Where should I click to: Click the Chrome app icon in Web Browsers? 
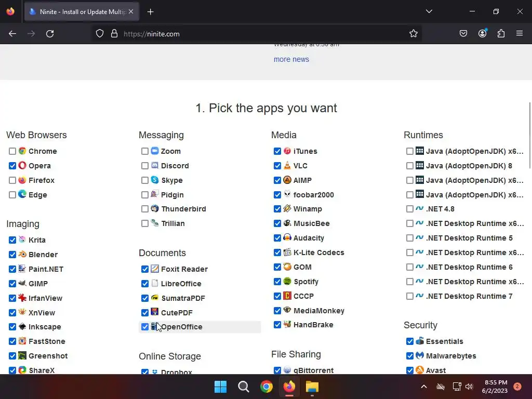22,151
